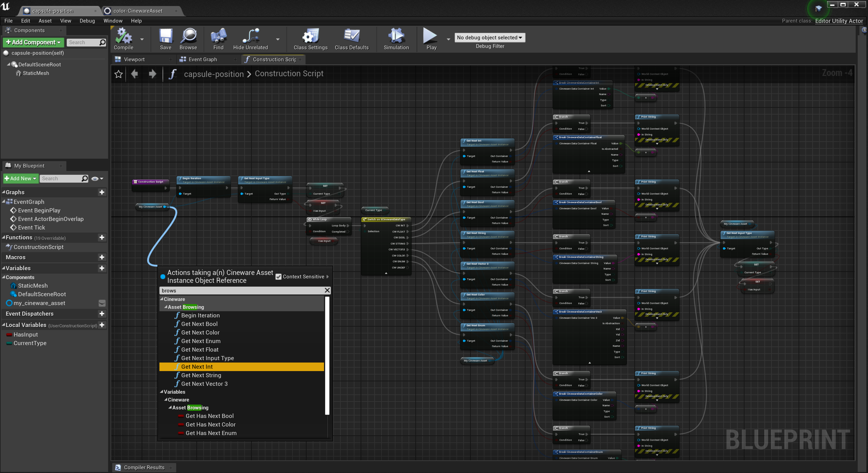868x473 pixels.
Task: Collapse the DefaultSceneRoot component tree
Action: point(9,64)
